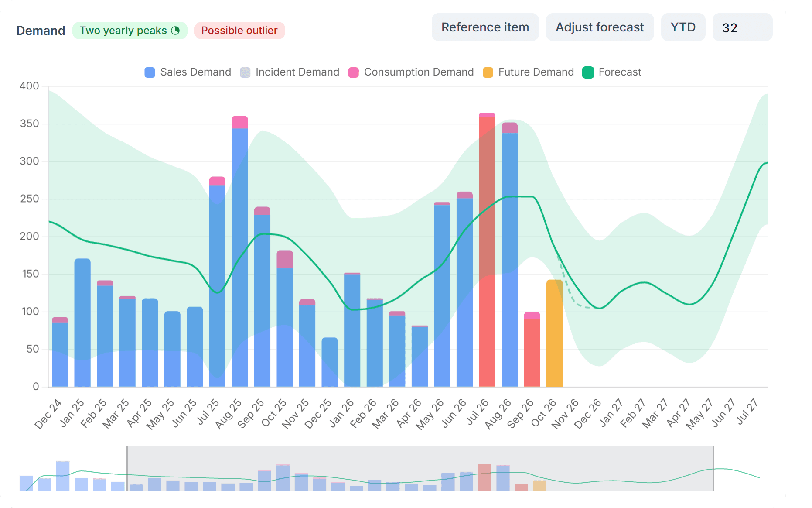
Task: Click the Dec 24 x-axis label
Action: [x=48, y=414]
